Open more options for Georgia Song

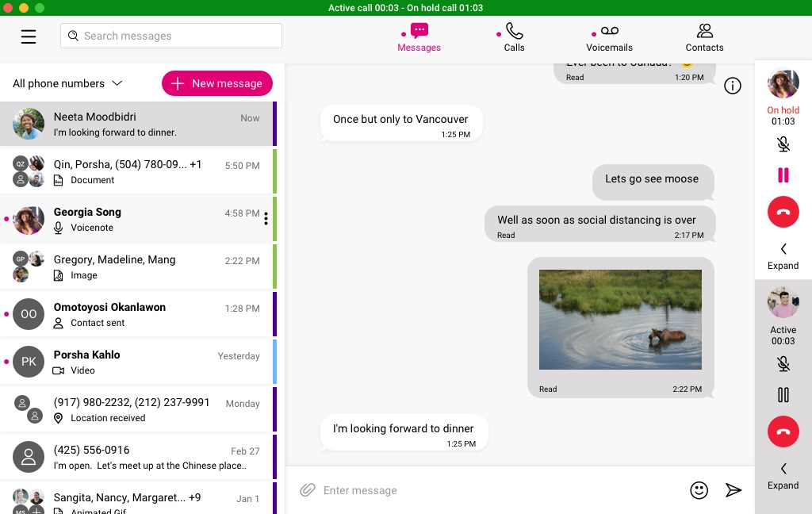click(x=266, y=219)
